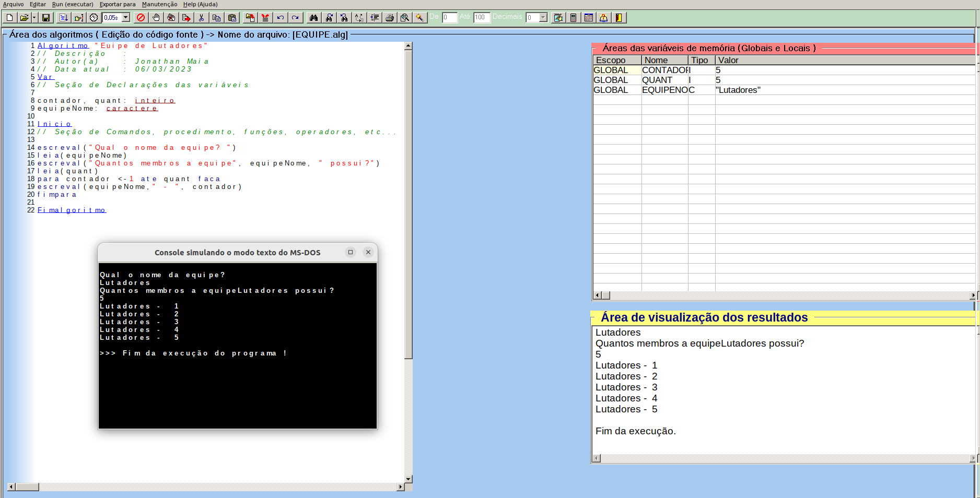Click the folder with red arrow icon
This screenshot has width=980, height=498.
coord(250,18)
